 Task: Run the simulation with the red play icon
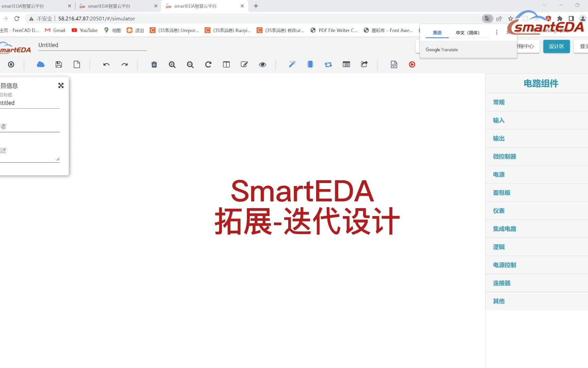pos(412,64)
